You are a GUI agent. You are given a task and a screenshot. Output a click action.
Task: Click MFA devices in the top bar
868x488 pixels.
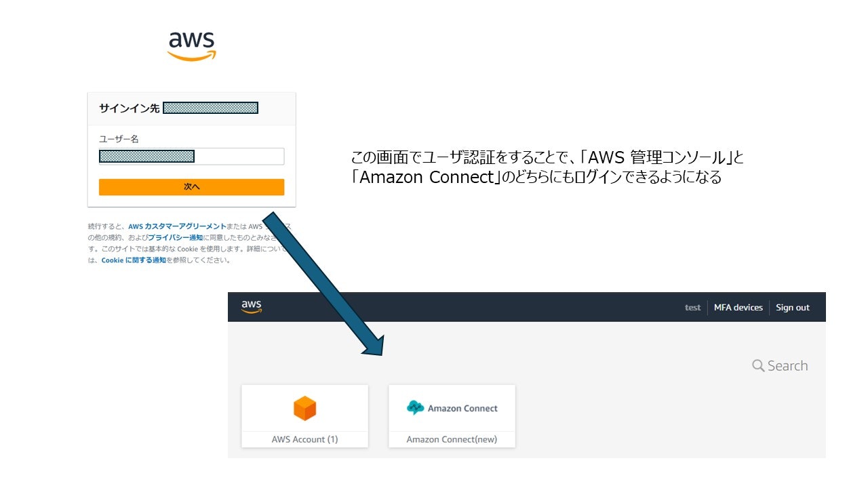pos(738,307)
